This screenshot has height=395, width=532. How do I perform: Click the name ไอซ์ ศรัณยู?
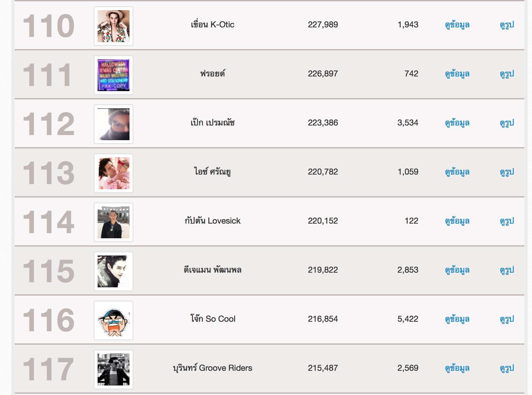(x=212, y=172)
